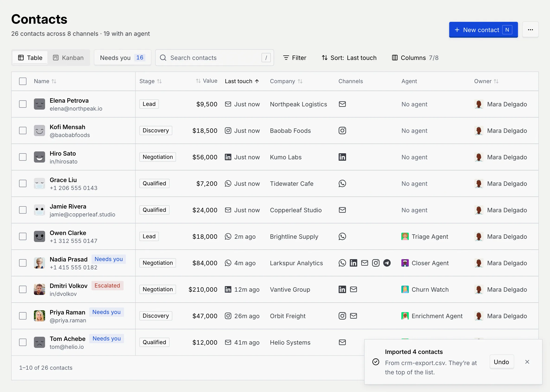Open Closer Agent avatar icon
This screenshot has height=392, width=550.
(405, 263)
